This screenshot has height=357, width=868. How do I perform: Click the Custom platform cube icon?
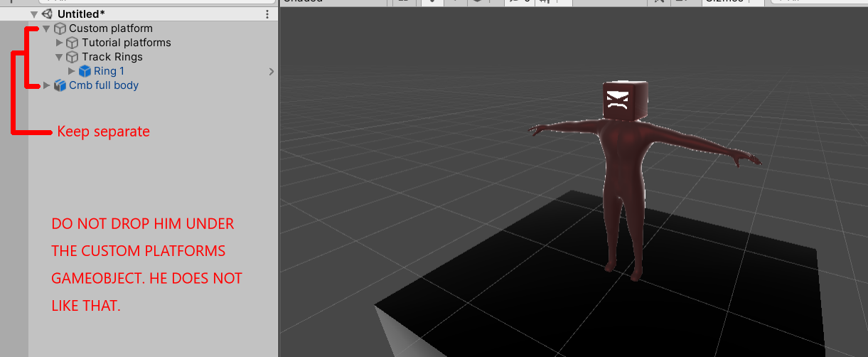(60, 28)
